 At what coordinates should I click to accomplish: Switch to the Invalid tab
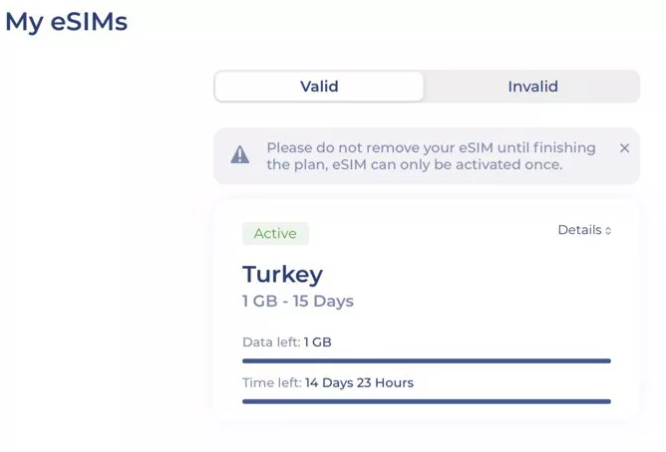coord(533,87)
